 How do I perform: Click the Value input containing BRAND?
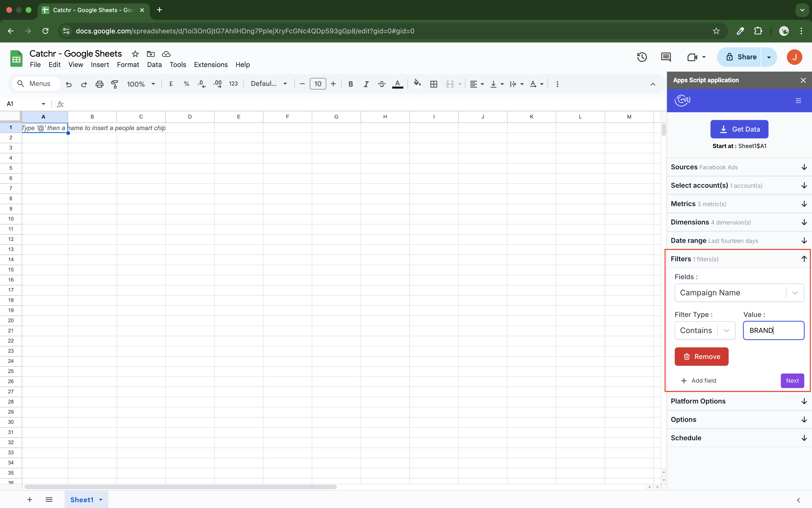click(x=773, y=330)
